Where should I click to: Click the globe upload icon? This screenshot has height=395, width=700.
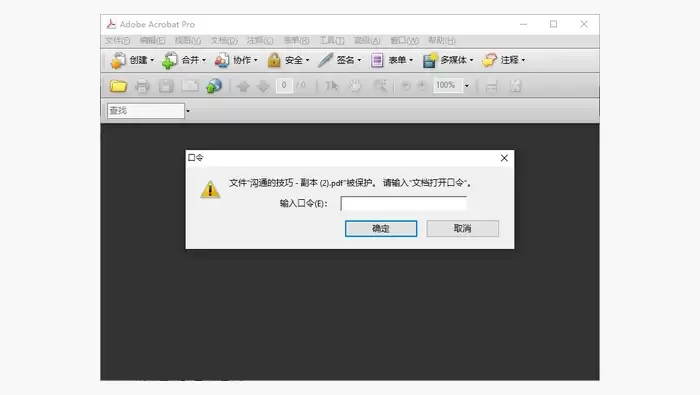[x=214, y=86]
